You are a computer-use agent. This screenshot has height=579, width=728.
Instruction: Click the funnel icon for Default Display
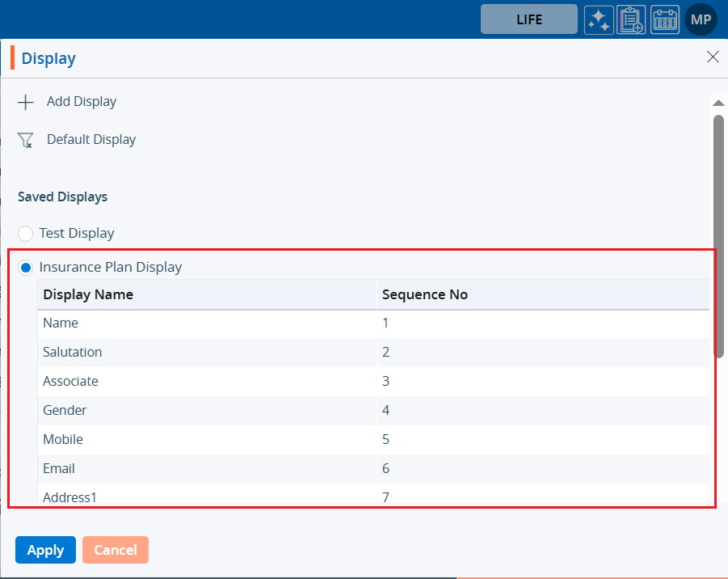coord(27,140)
